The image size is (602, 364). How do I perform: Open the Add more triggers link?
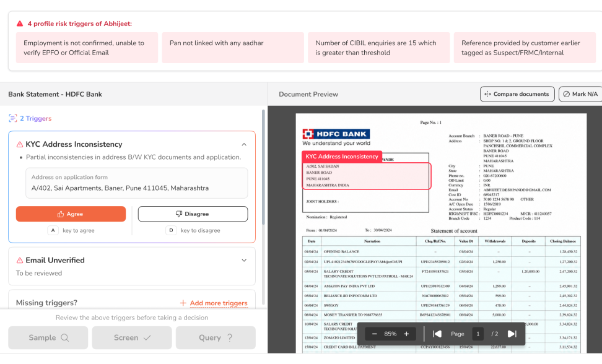219,303
